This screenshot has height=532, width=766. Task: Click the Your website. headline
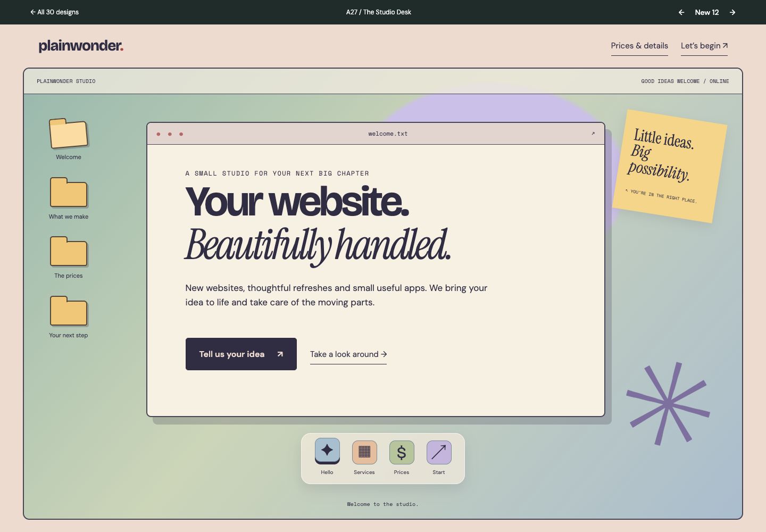click(297, 202)
